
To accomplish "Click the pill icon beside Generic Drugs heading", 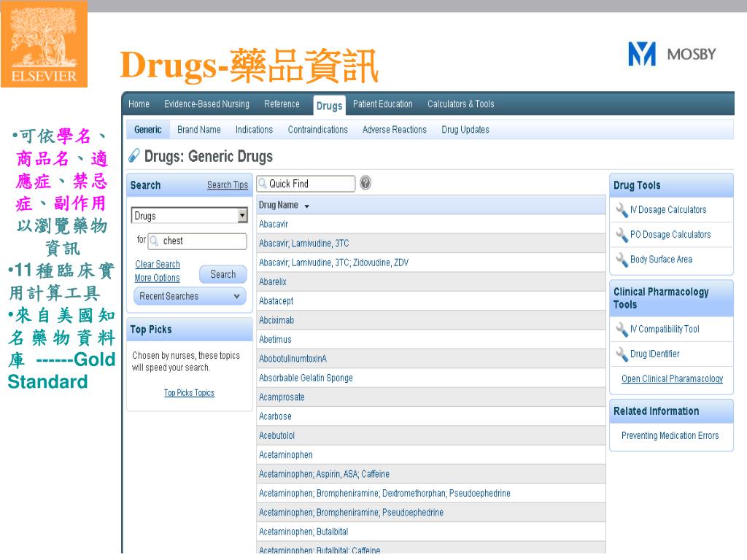I will pos(134,156).
